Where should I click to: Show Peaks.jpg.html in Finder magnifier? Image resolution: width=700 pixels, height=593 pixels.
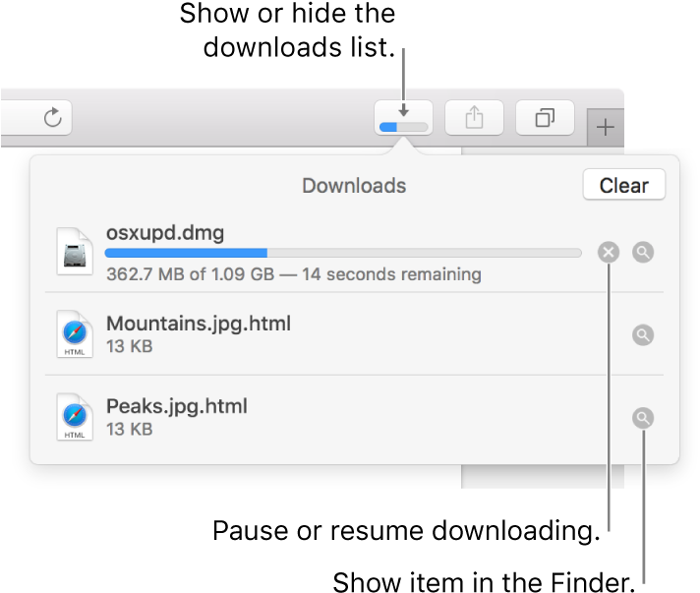click(643, 418)
